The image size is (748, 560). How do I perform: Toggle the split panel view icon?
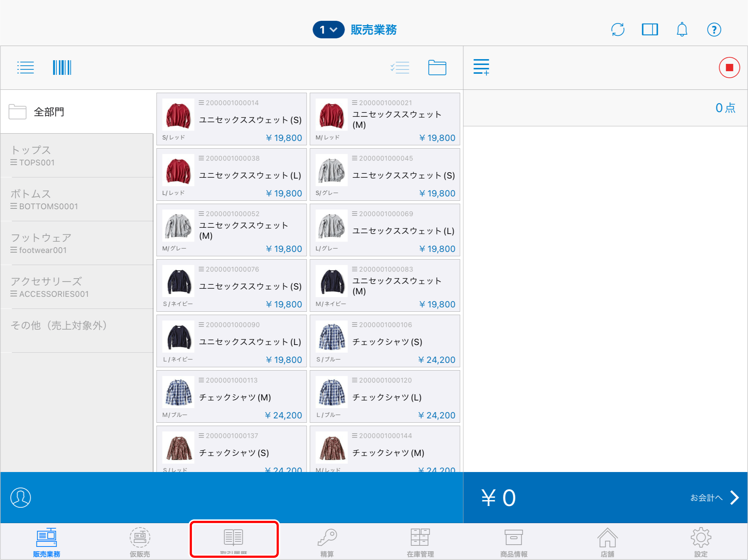[x=650, y=30]
